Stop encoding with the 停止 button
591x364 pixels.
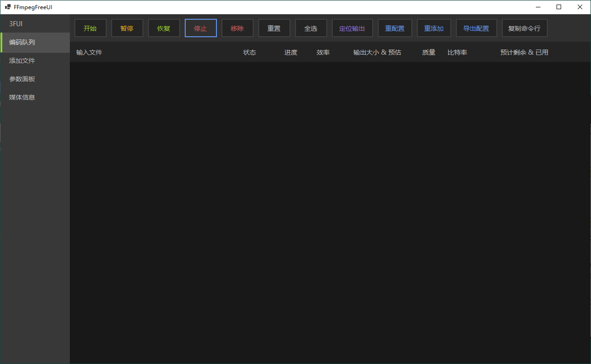coord(200,28)
